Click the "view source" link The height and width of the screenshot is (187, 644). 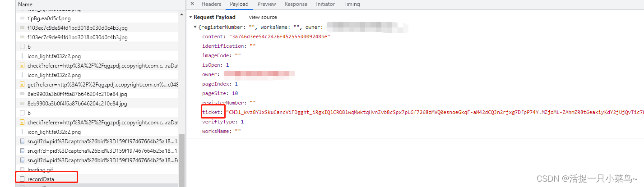pyautogui.click(x=263, y=17)
